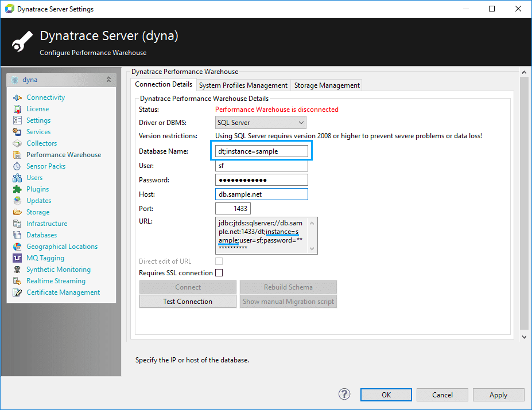The width and height of the screenshot is (532, 410).
Task: Click the Connectivity plug icon
Action: [x=17, y=97]
